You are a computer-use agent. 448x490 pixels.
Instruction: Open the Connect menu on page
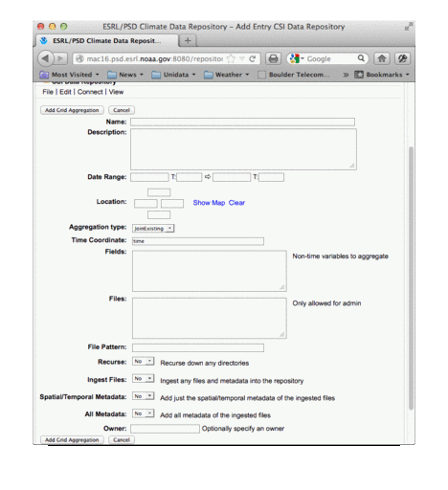click(90, 92)
